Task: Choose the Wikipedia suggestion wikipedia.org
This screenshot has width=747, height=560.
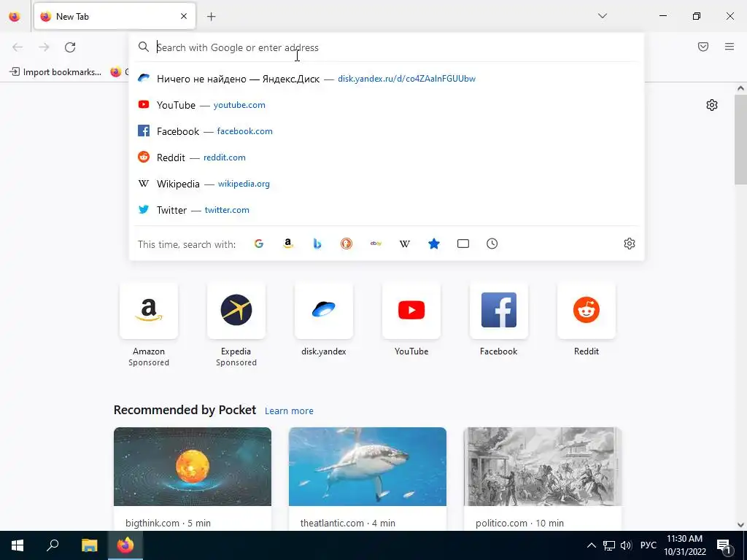Action: 387,183
